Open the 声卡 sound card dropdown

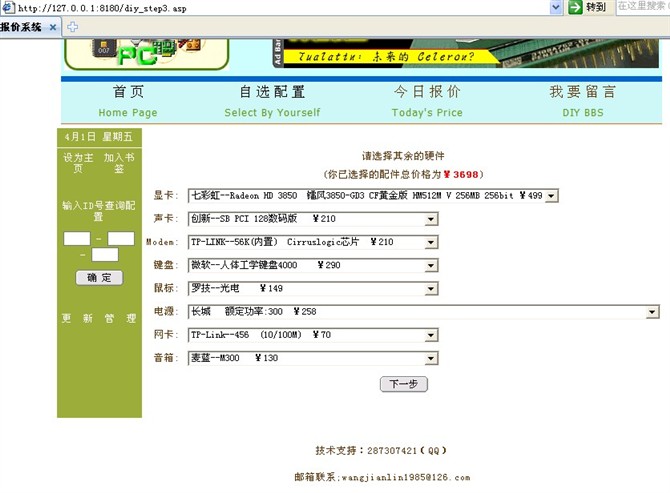coord(313,219)
